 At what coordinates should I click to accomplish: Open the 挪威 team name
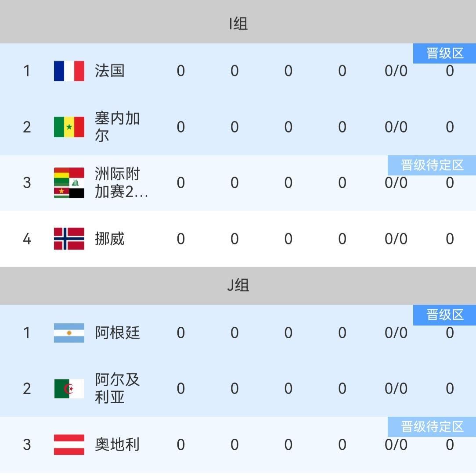[x=110, y=239]
